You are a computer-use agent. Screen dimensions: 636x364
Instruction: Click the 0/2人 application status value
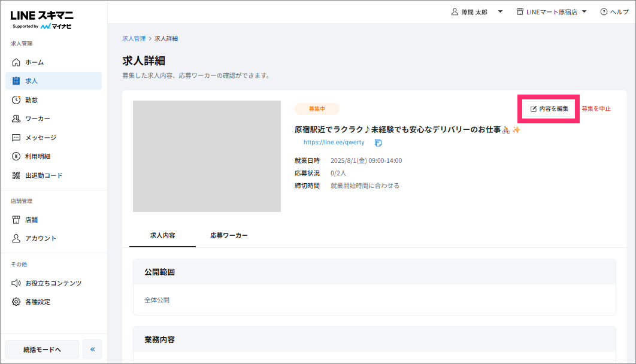tap(338, 173)
